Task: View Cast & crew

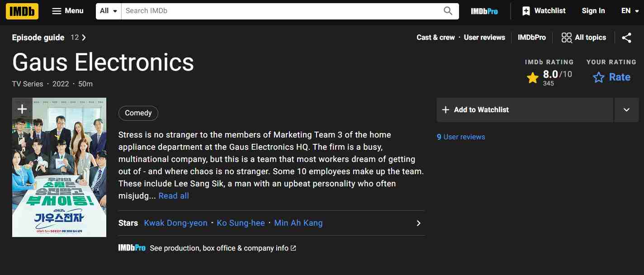Action: [x=436, y=38]
